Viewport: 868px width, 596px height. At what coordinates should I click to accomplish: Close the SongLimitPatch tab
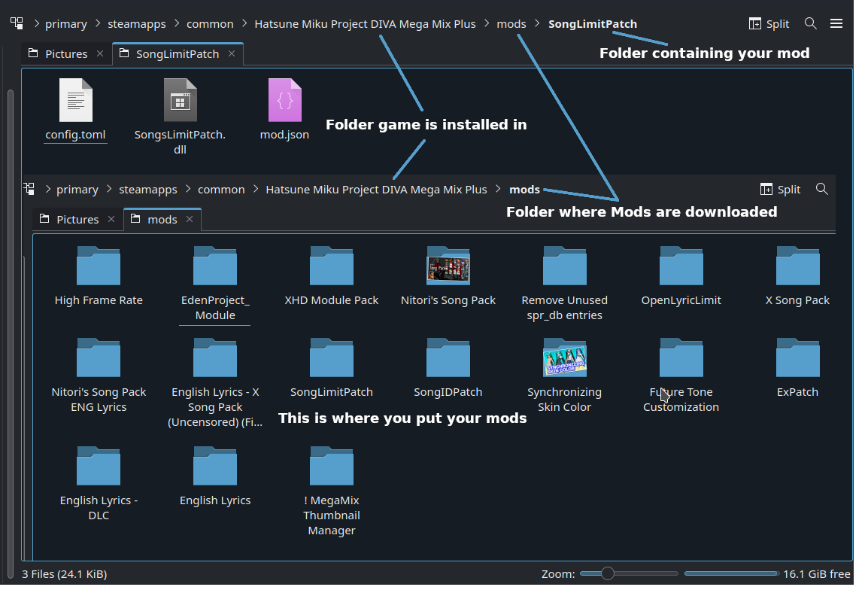[x=232, y=53]
